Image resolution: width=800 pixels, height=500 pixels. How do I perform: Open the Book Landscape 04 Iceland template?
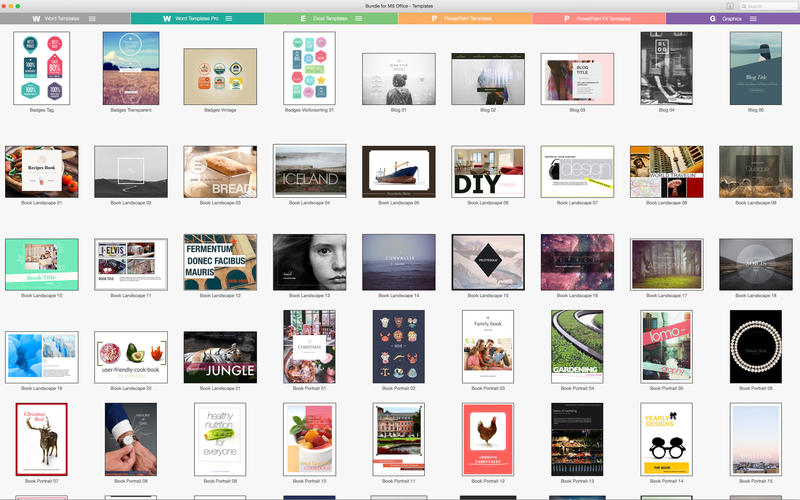(310, 171)
